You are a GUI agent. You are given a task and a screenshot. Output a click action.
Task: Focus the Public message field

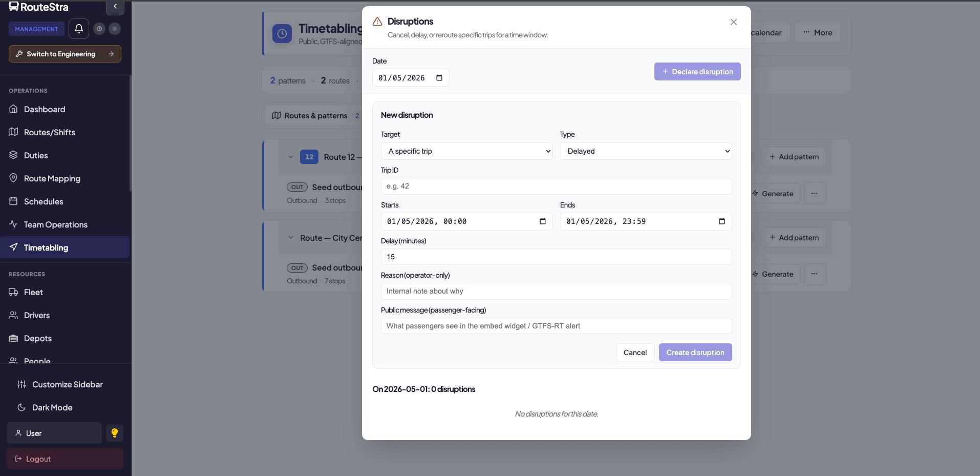557,326
